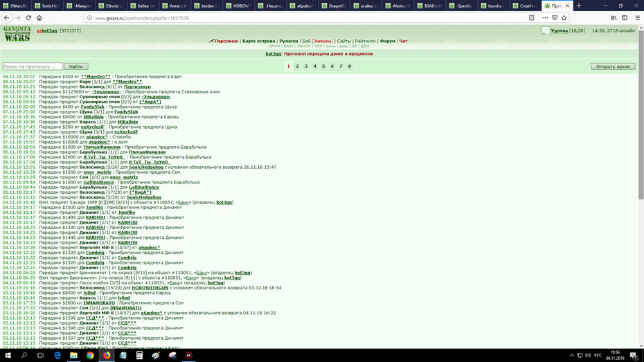644x362 pixels.
Task: Open Windows taskbar search
Action: (24, 356)
